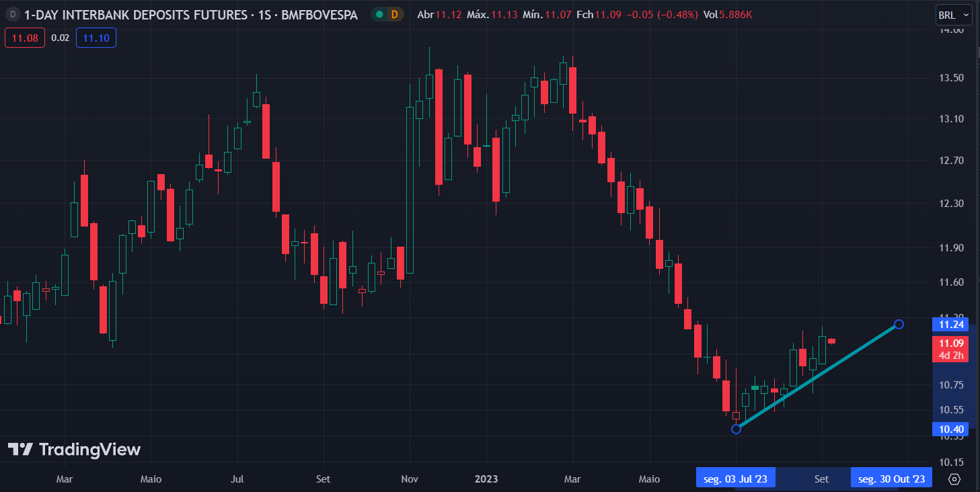Click the blue 11.24 price axis label
This screenshot has height=492, width=980.
pyautogui.click(x=951, y=325)
